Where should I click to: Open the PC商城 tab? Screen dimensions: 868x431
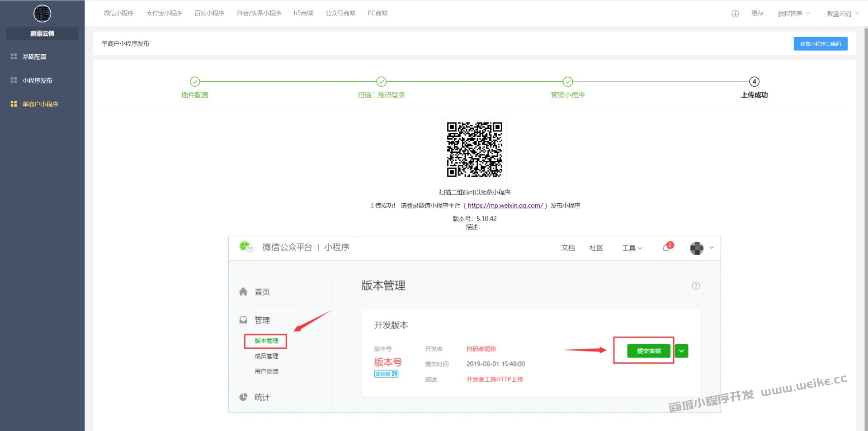tap(377, 13)
